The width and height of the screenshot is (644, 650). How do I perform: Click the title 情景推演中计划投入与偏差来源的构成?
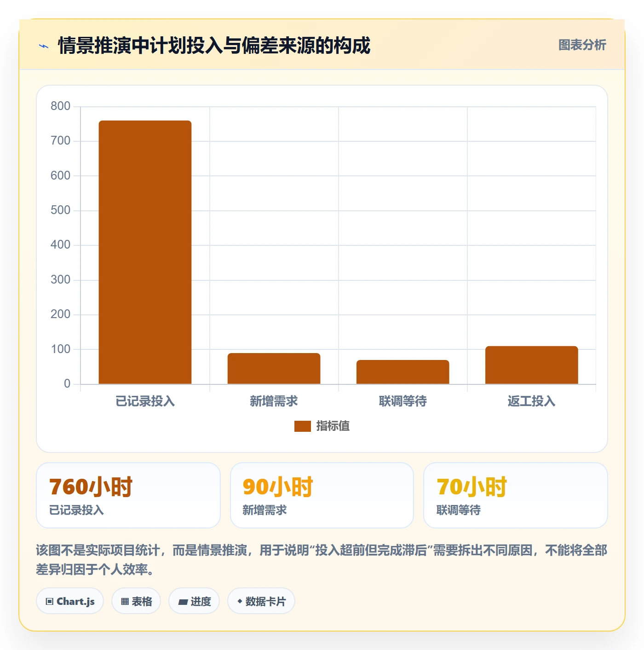(x=214, y=46)
